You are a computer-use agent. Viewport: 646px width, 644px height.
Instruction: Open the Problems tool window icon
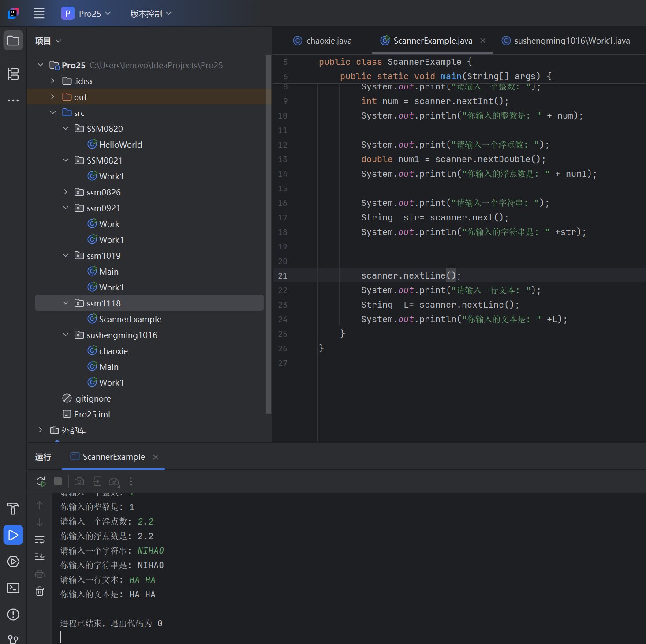13,614
